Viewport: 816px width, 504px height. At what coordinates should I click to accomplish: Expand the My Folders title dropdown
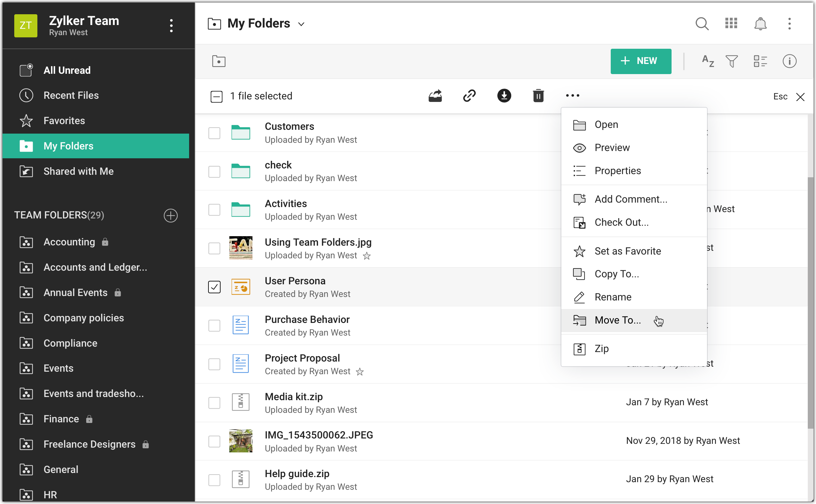coord(301,24)
